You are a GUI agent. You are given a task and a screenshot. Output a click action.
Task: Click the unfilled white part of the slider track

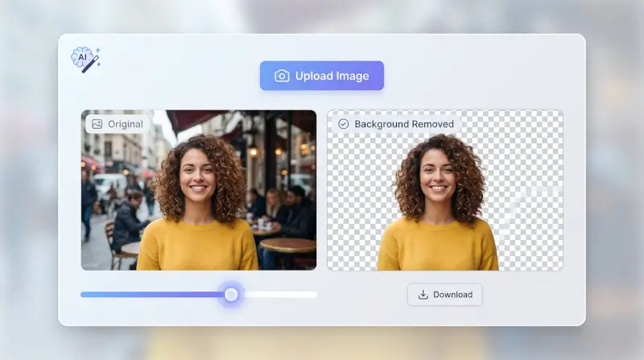[277, 294]
